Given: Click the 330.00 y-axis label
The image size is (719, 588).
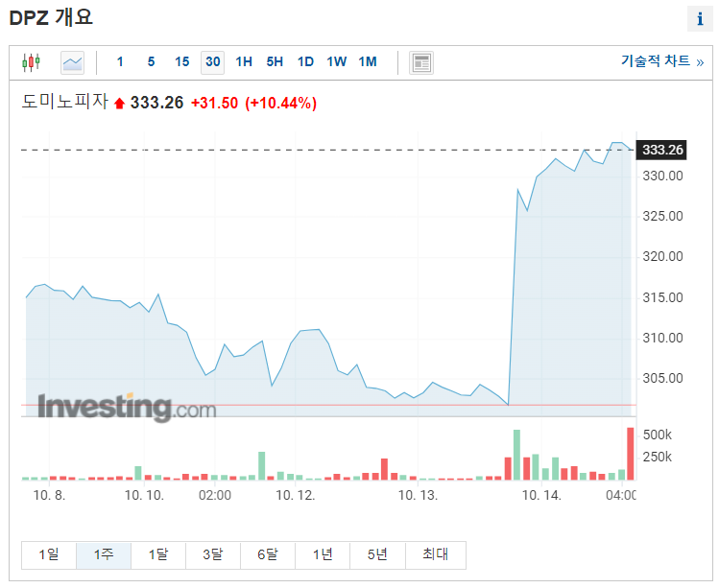Looking at the screenshot, I should point(662,176).
